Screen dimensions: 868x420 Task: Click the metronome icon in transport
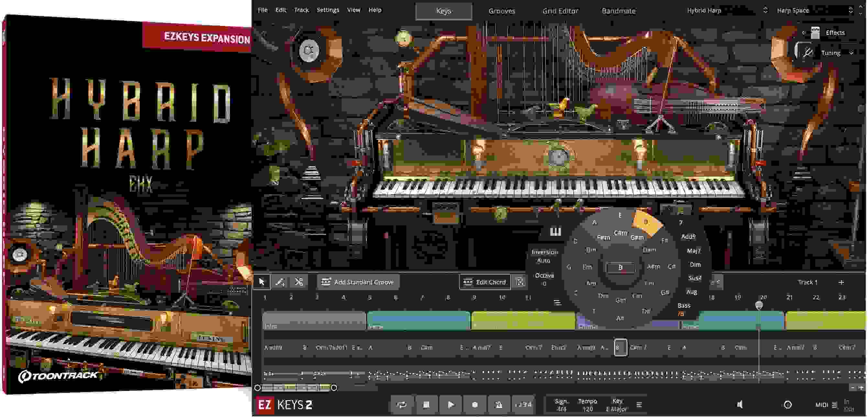pos(499,404)
